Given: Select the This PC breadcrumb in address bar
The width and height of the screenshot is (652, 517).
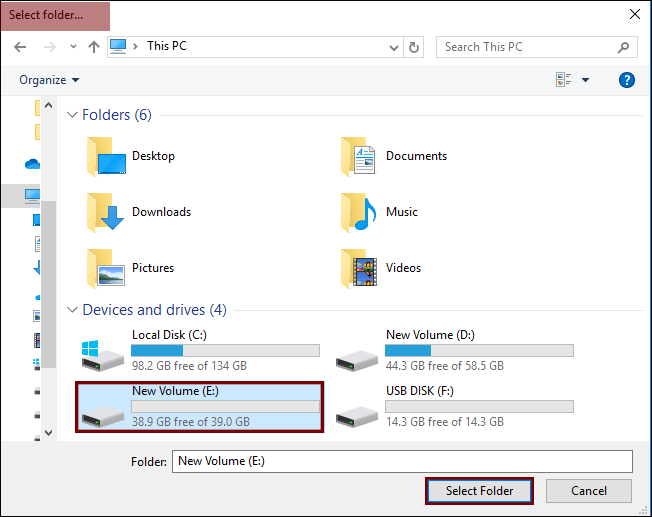Looking at the screenshot, I should (x=167, y=46).
